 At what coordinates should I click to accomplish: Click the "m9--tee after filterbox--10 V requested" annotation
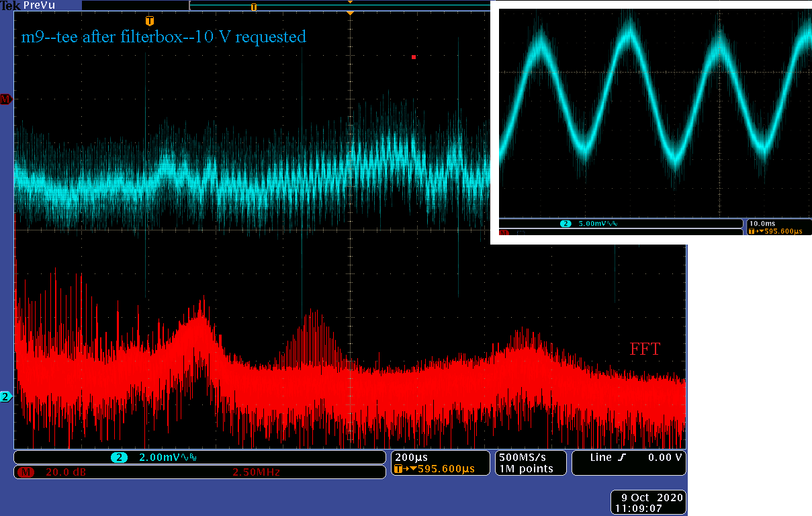point(163,36)
